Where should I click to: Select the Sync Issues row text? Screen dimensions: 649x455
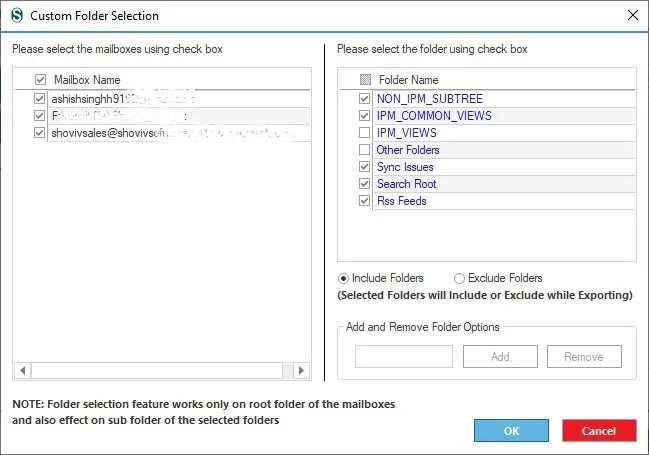405,166
